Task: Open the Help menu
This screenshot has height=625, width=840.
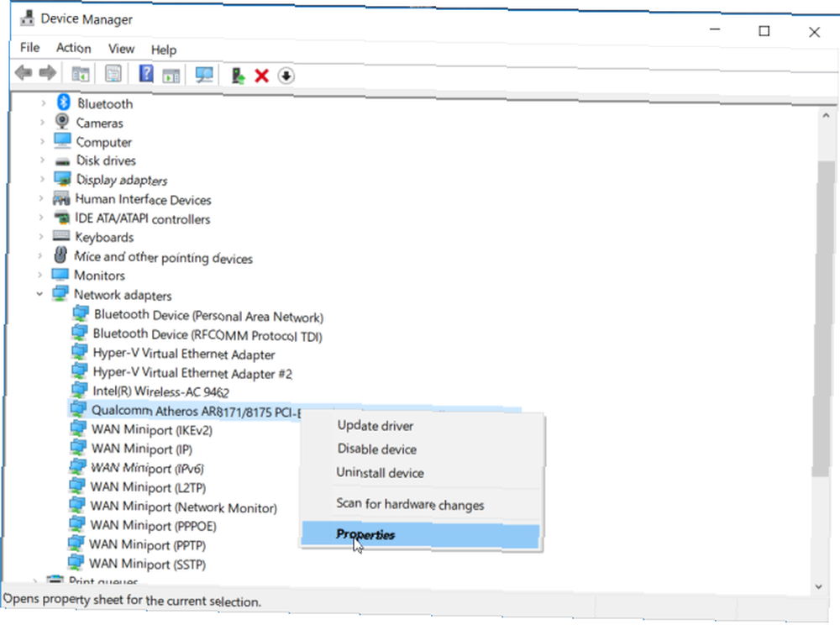Action: click(x=164, y=50)
